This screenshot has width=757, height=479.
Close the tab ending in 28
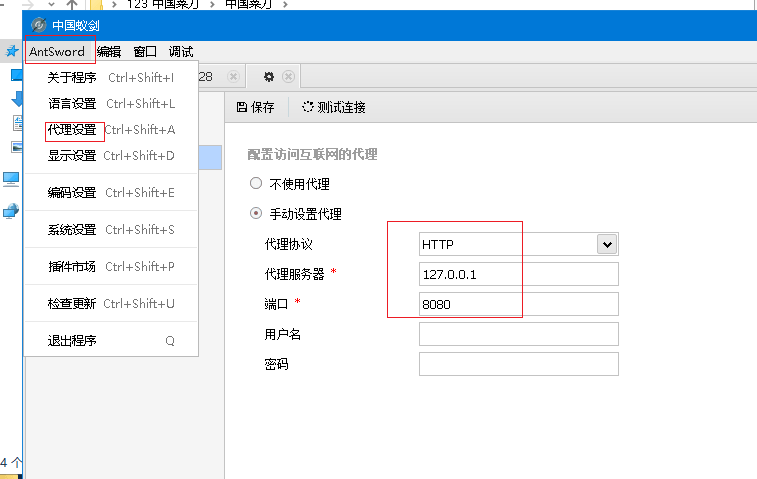pyautogui.click(x=233, y=77)
